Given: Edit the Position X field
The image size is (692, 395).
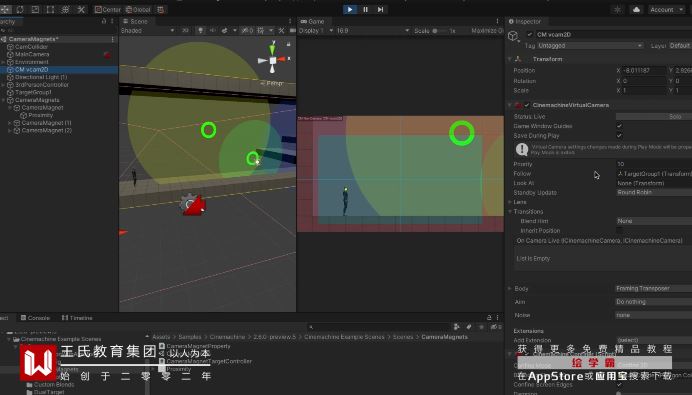Looking at the screenshot, I should click(x=644, y=70).
